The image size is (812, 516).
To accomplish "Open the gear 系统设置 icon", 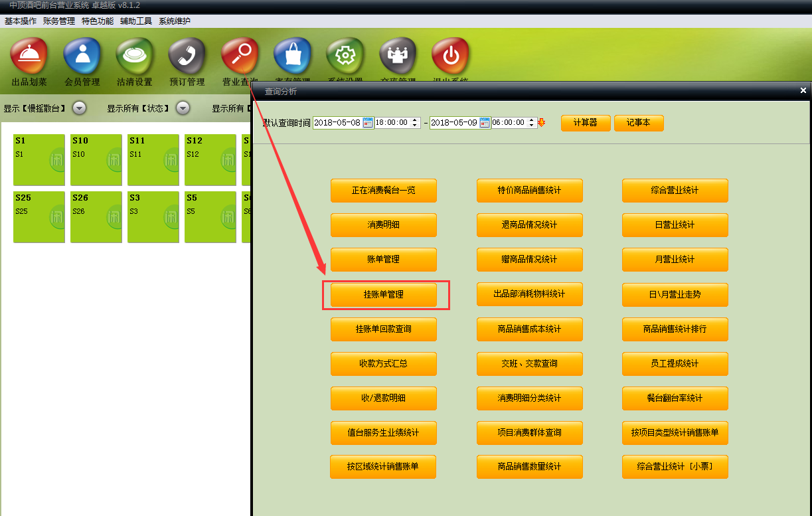I will (345, 56).
